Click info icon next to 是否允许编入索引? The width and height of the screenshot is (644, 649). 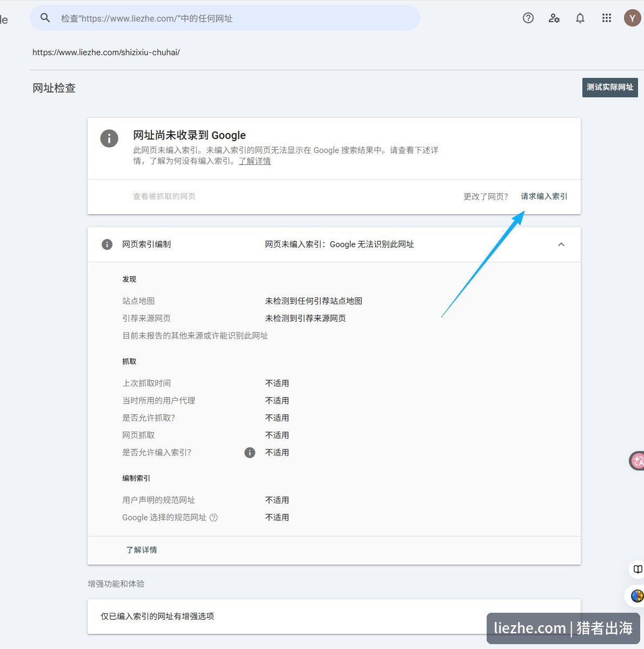[250, 453]
